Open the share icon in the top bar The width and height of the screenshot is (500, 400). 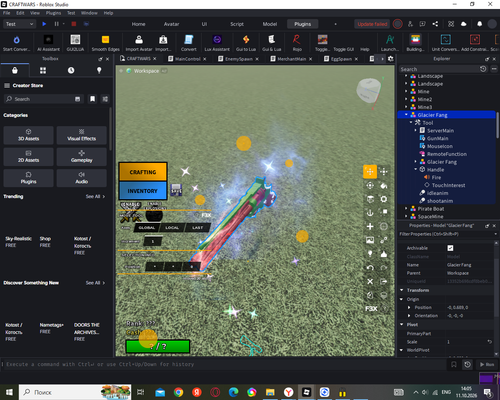pyautogui.click(x=435, y=24)
